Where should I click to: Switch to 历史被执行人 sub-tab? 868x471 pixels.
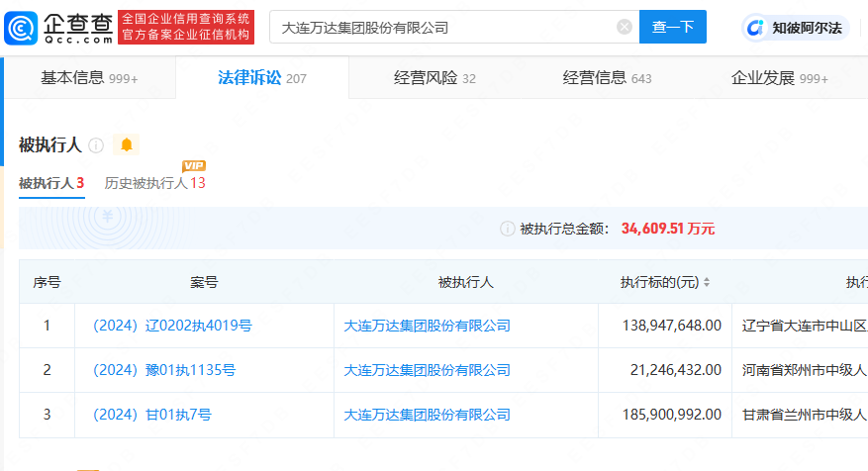(154, 183)
